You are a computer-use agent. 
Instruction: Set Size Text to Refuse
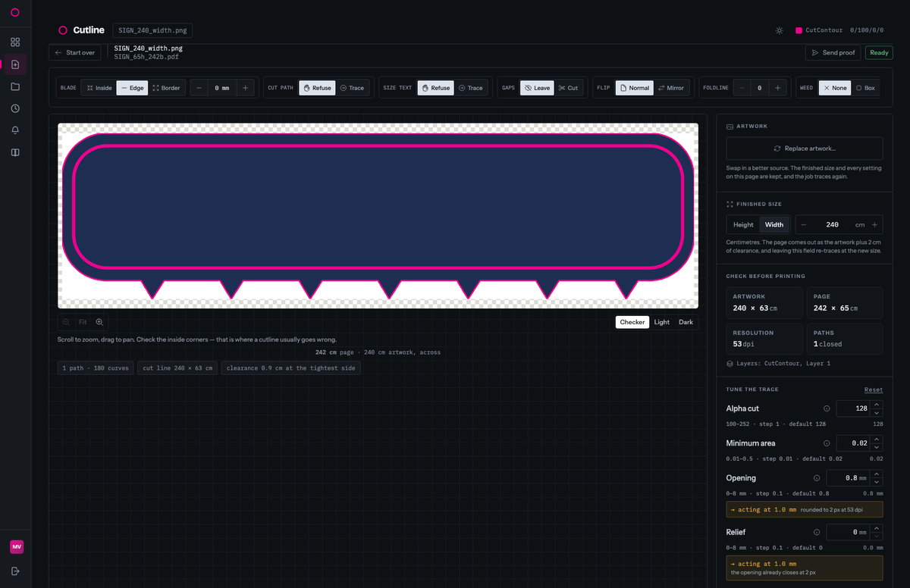click(435, 88)
